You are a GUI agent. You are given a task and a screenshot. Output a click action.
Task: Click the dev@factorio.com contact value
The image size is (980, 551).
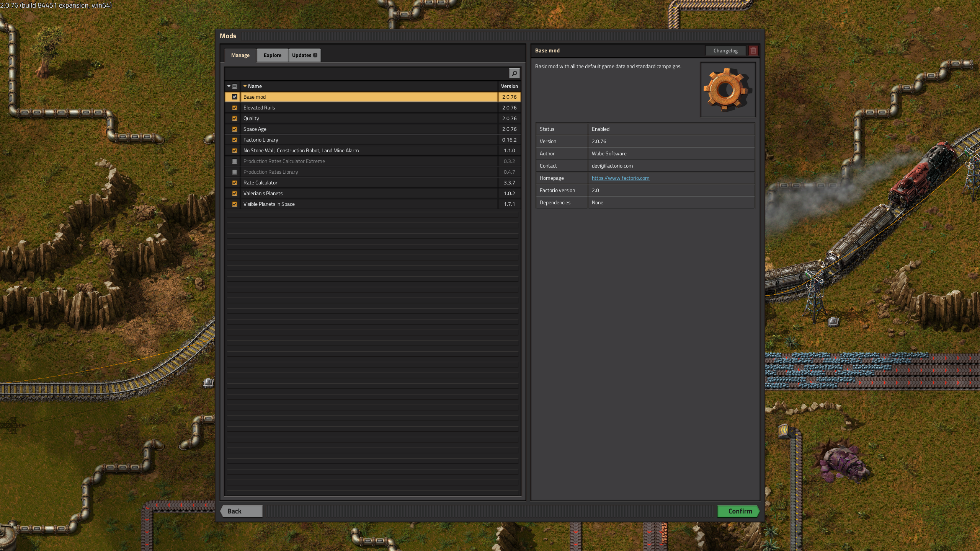click(612, 166)
